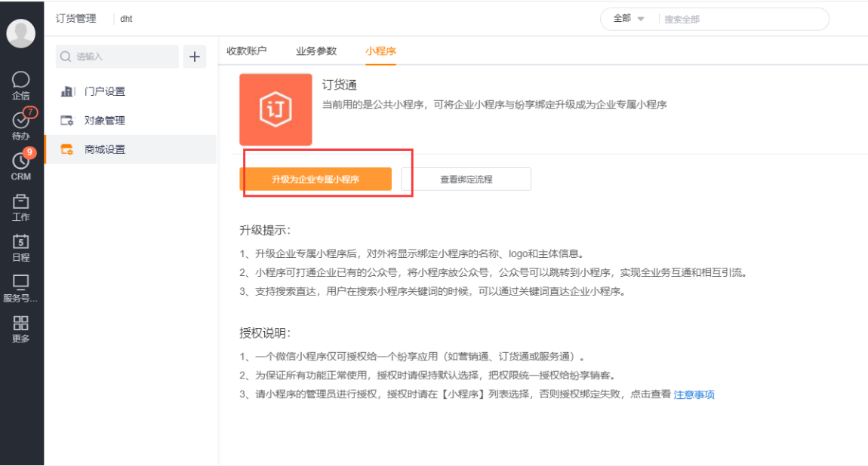Click the description starting 当前用的是公共小程序
This screenshot has width=868, height=466.
(x=494, y=105)
